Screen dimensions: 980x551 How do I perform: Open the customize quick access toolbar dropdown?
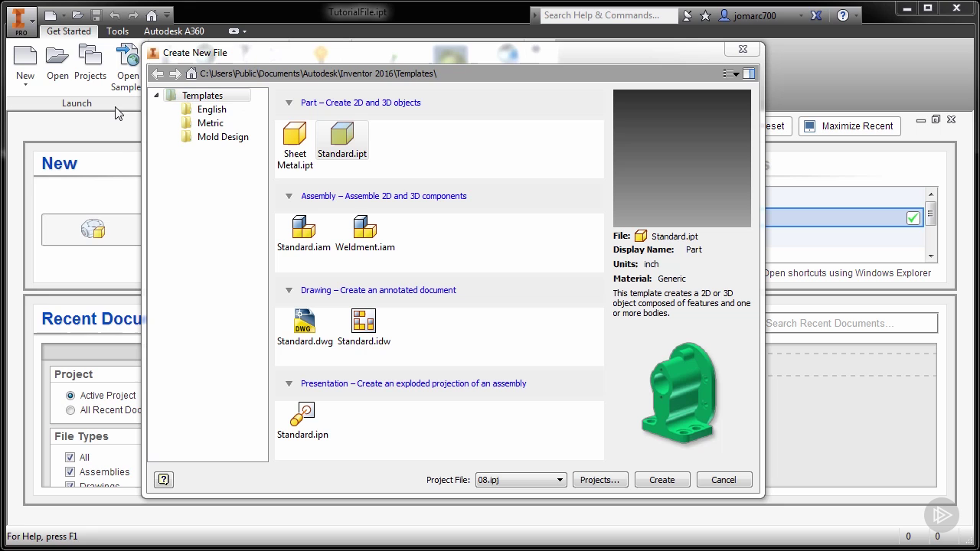tap(168, 15)
